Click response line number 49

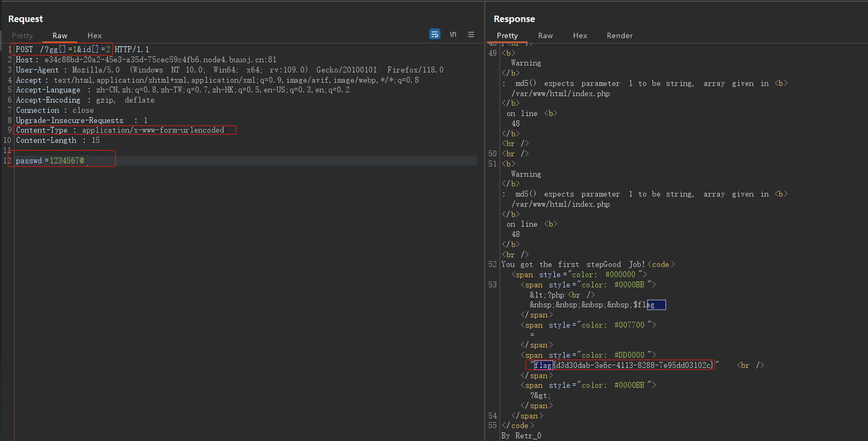tap(493, 53)
